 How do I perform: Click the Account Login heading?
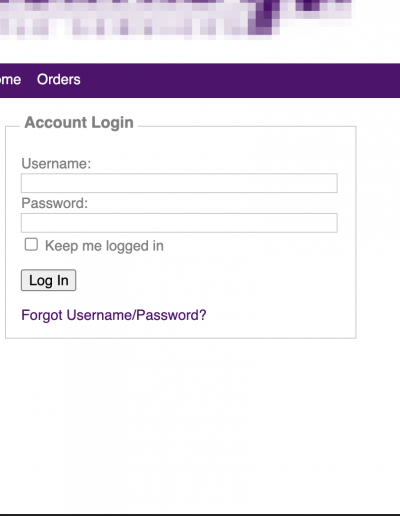79,122
